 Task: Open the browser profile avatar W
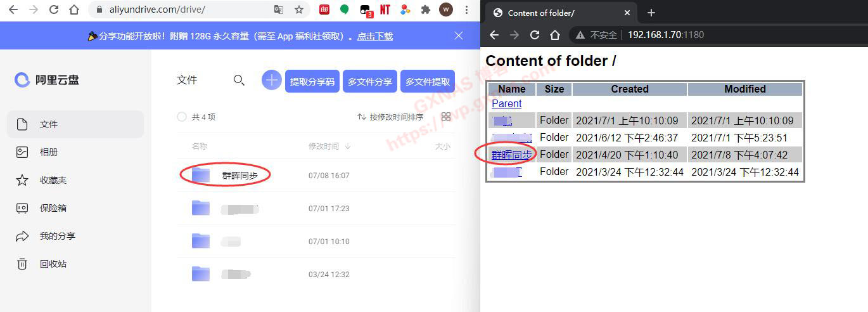point(446,10)
